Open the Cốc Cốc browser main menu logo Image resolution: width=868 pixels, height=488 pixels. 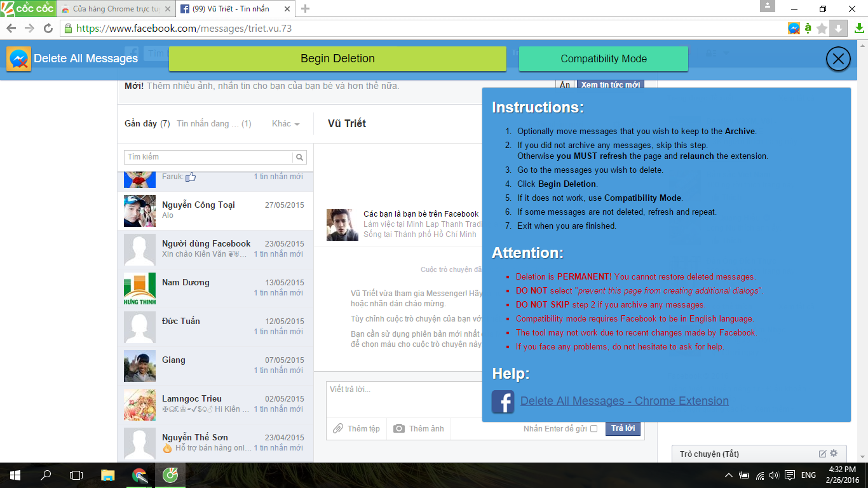pyautogui.click(x=27, y=8)
